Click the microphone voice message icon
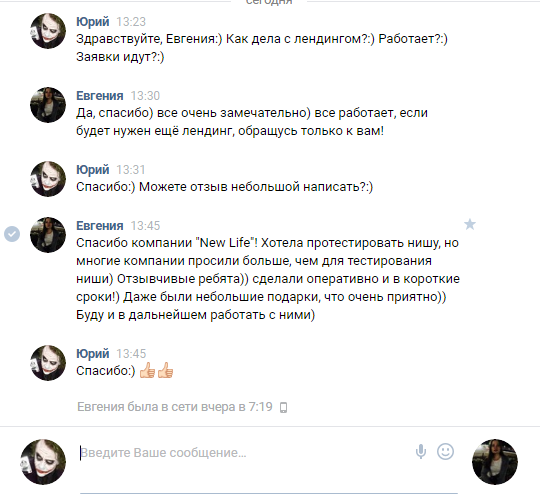The height and width of the screenshot is (494, 540). (421, 452)
